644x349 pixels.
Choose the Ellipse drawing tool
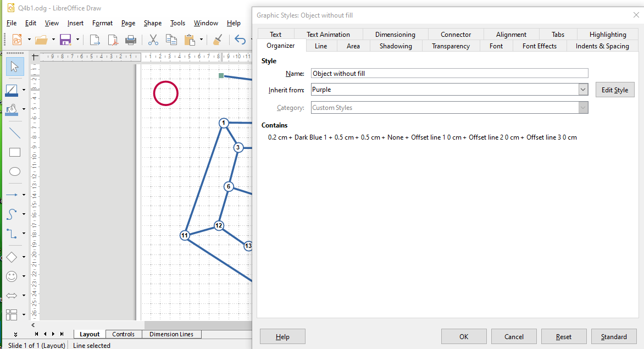click(15, 171)
